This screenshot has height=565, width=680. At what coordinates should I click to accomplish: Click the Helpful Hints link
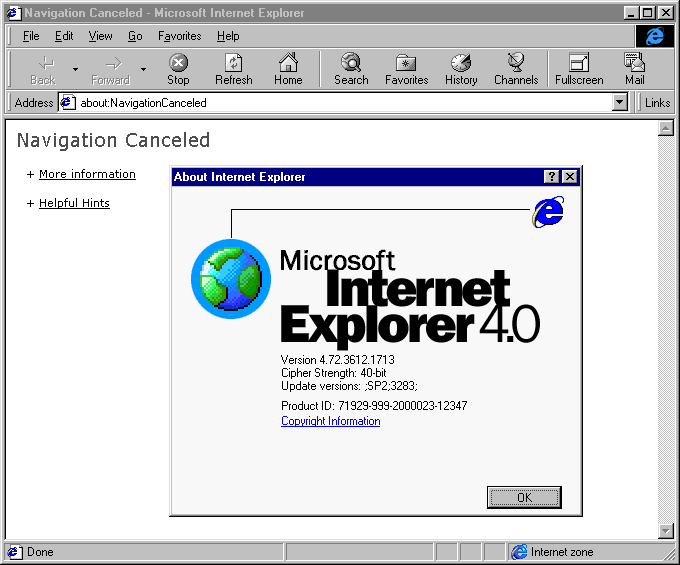74,203
